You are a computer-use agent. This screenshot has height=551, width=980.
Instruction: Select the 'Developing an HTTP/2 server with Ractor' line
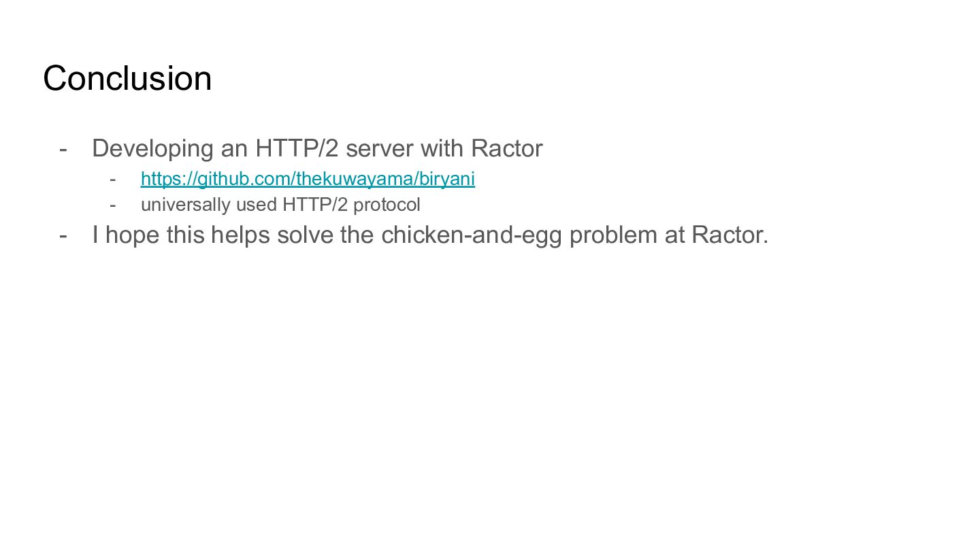click(x=317, y=148)
